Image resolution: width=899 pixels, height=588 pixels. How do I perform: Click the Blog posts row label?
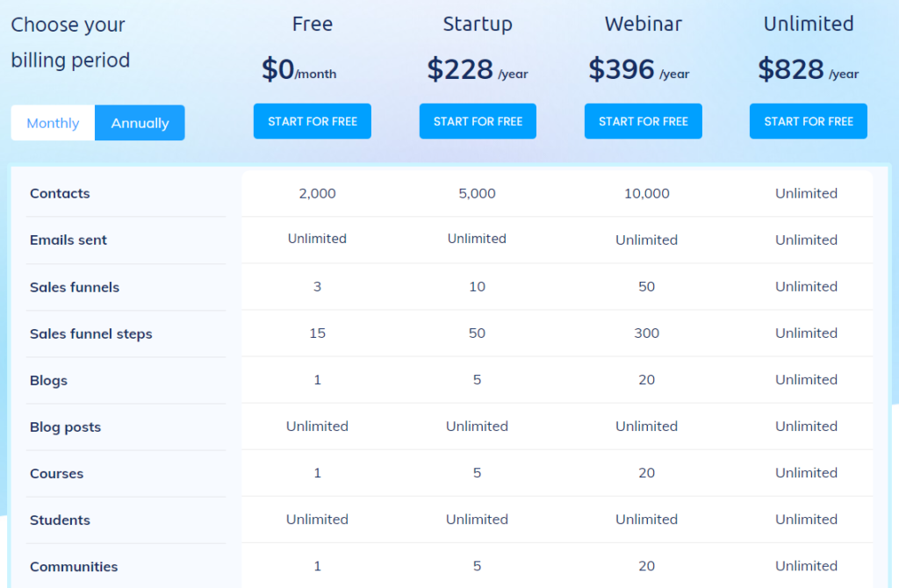(65, 427)
